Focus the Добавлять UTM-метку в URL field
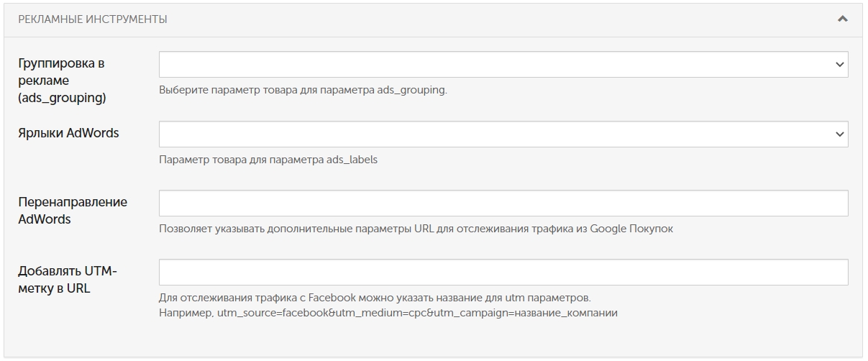The height and width of the screenshot is (361, 868). click(503, 273)
